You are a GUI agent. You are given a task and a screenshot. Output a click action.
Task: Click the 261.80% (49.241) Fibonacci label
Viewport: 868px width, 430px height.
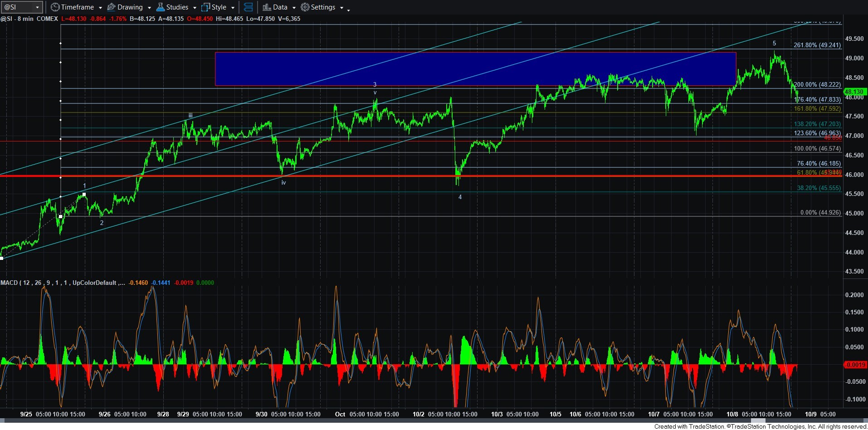817,45
